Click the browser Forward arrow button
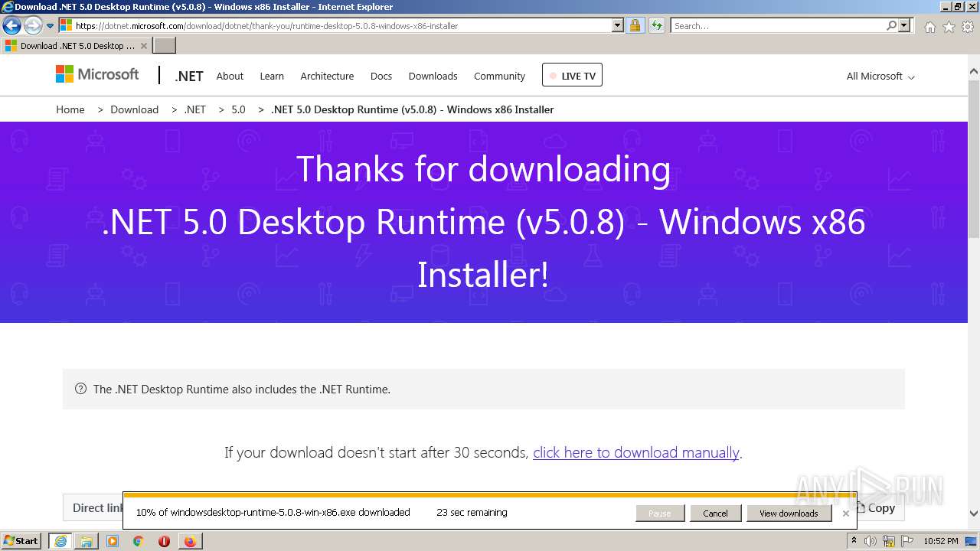The image size is (980, 551). (x=33, y=26)
